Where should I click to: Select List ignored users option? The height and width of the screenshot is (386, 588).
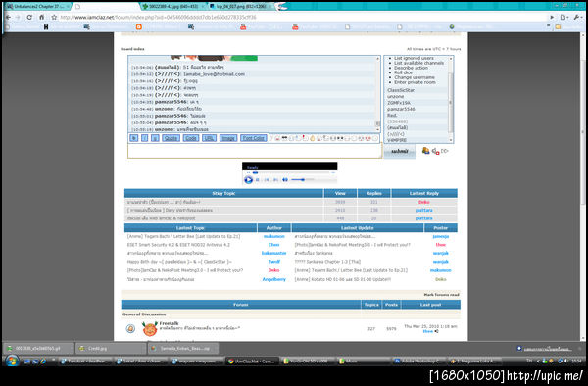pos(414,58)
